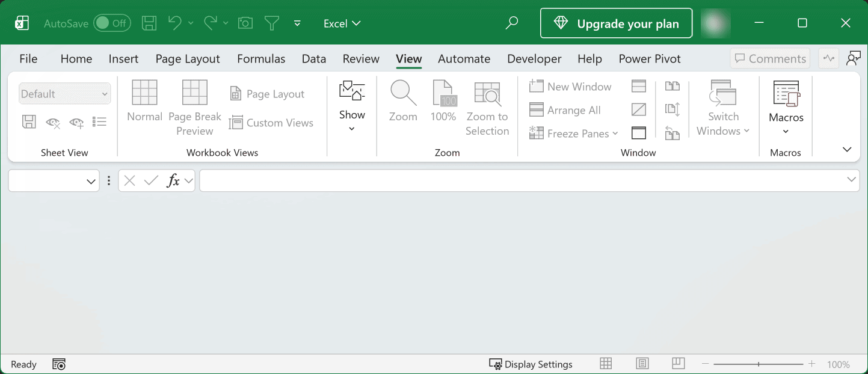Image resolution: width=868 pixels, height=374 pixels.
Task: Click the 100% zoom button in ribbon
Action: [x=443, y=101]
